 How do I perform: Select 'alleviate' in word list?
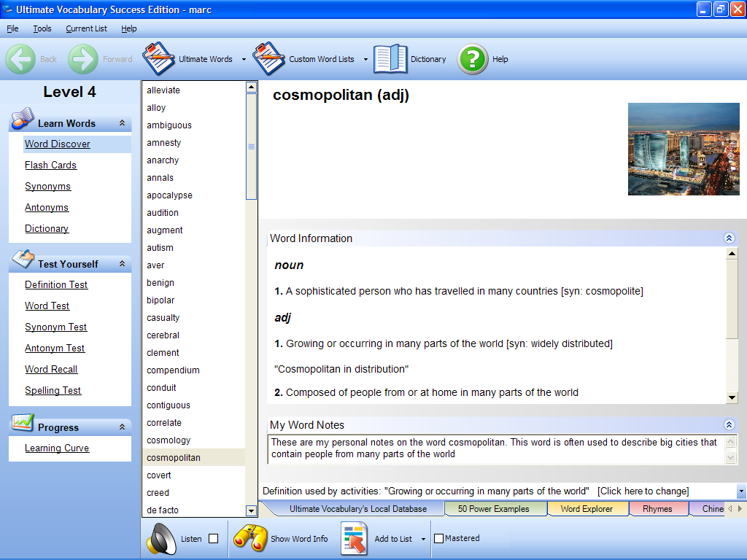193,90
